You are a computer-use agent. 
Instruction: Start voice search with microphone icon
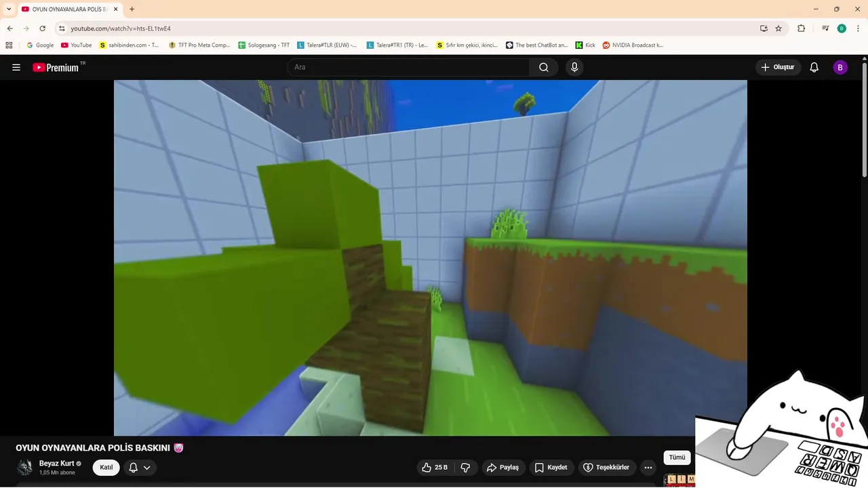[574, 67]
